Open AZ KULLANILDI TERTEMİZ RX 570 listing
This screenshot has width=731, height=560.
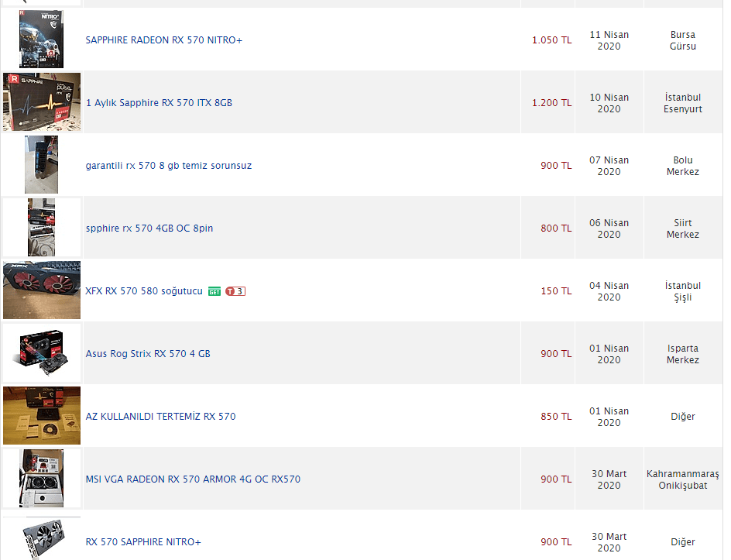161,417
